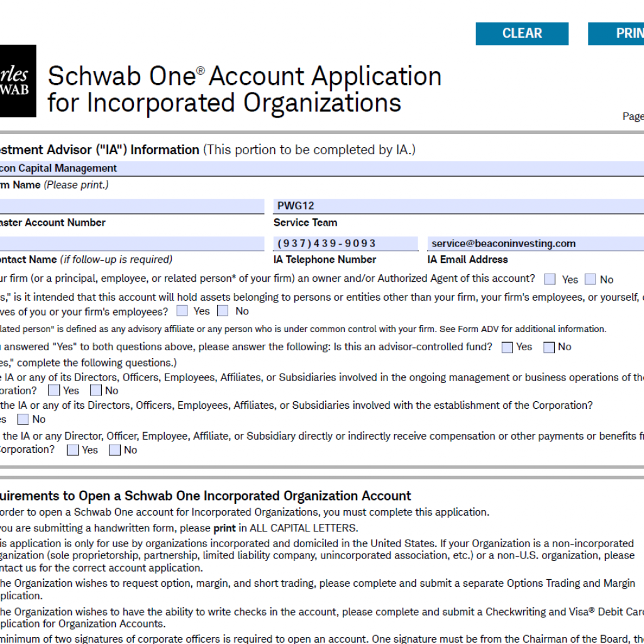Click the PRINT button
The height and width of the screenshot is (644, 644).
point(616,33)
